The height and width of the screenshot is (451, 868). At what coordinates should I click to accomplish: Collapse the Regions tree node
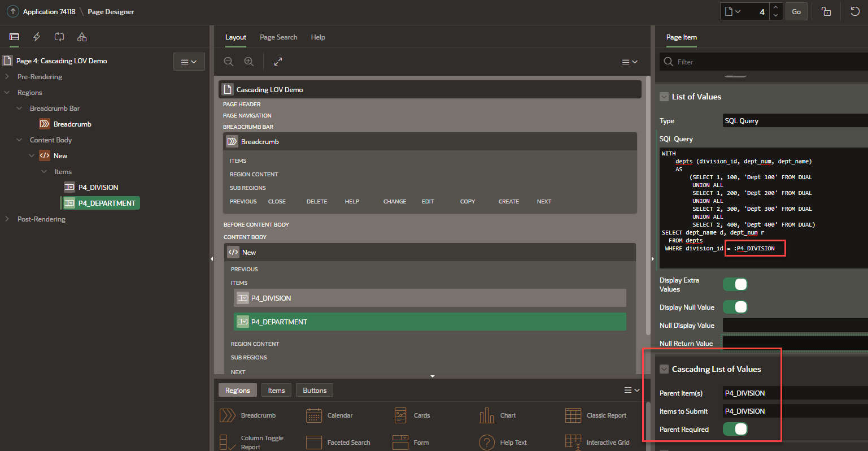[x=7, y=92]
